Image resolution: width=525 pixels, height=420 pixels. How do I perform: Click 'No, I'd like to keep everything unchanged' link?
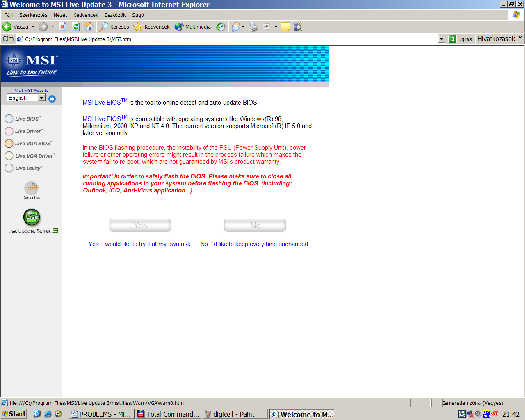255,244
